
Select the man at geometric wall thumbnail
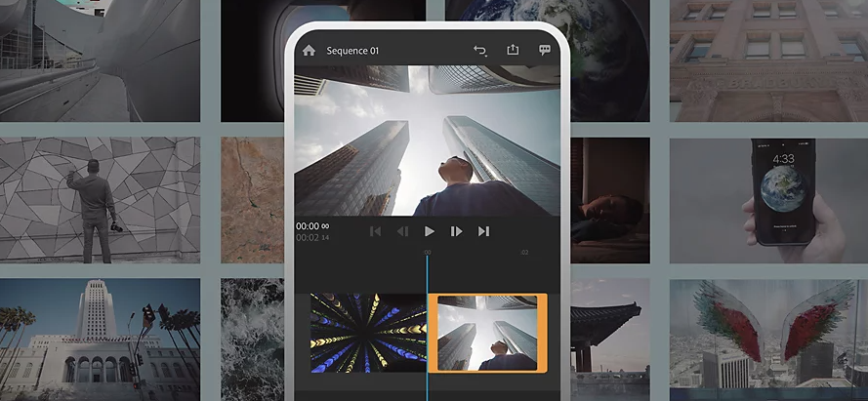pos(100,200)
